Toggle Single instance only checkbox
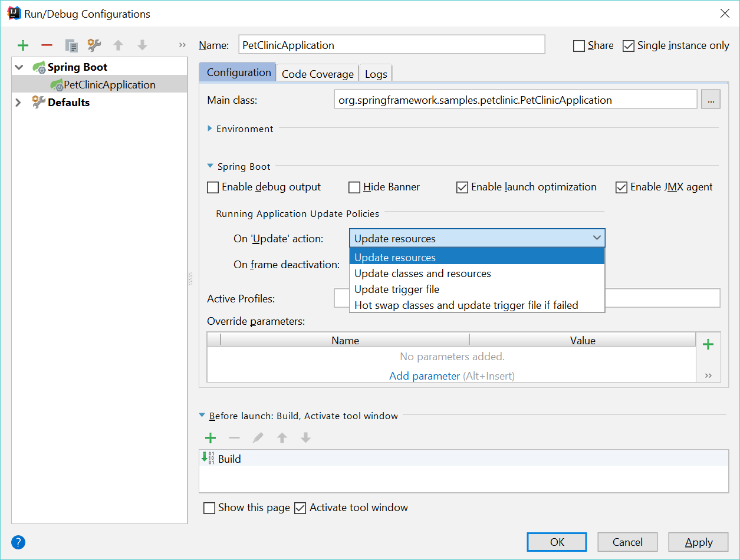The width and height of the screenshot is (740, 560). [629, 46]
